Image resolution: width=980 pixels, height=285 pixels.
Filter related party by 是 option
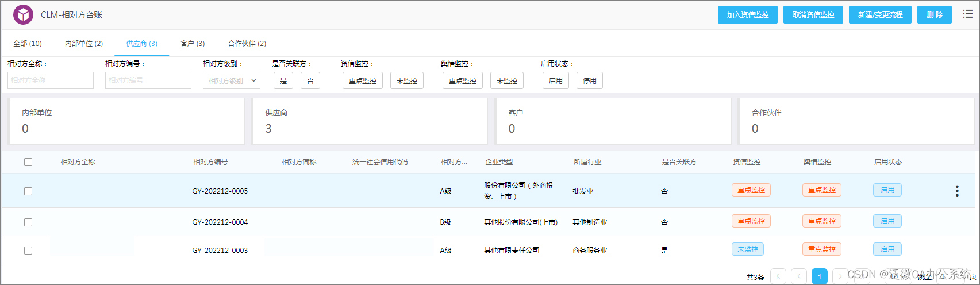(x=283, y=81)
